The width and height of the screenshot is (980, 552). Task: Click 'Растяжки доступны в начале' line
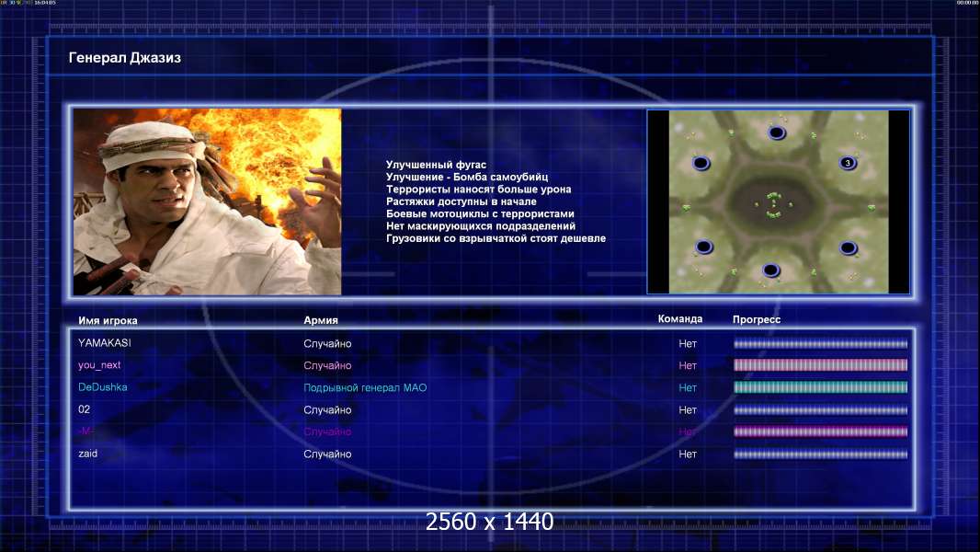462,201
